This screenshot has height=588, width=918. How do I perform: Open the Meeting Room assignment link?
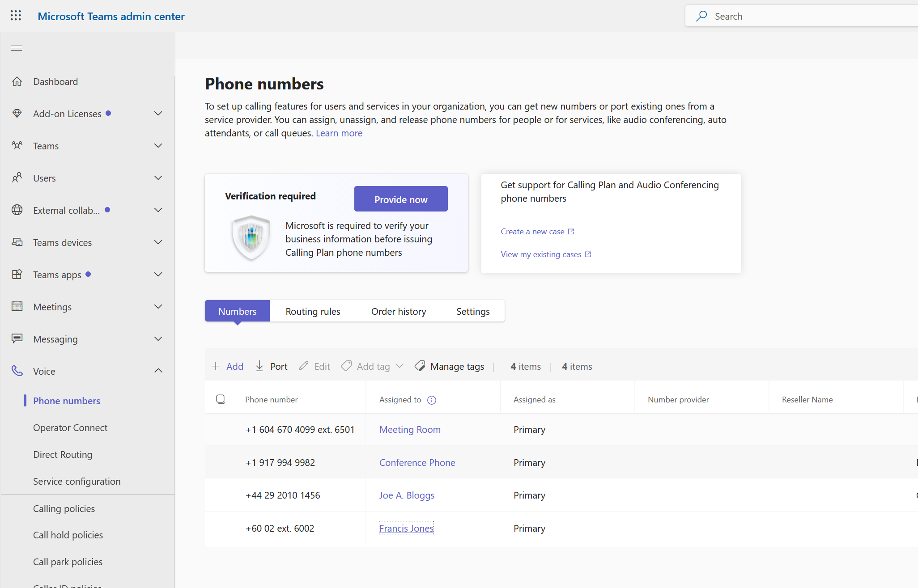410,429
